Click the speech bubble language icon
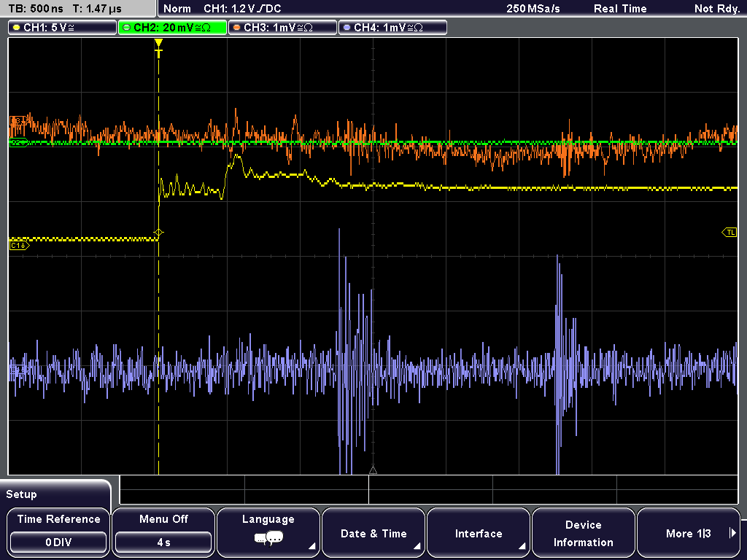 pos(268,539)
